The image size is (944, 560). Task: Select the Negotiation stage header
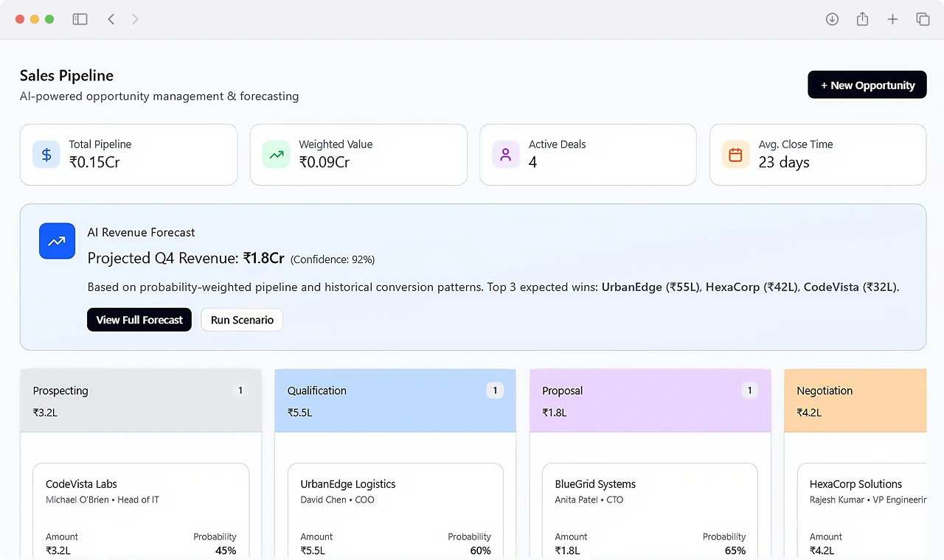(855, 401)
